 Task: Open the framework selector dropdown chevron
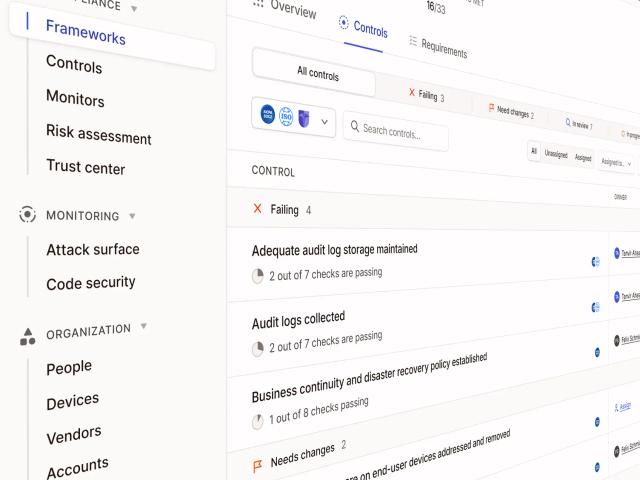pos(324,122)
